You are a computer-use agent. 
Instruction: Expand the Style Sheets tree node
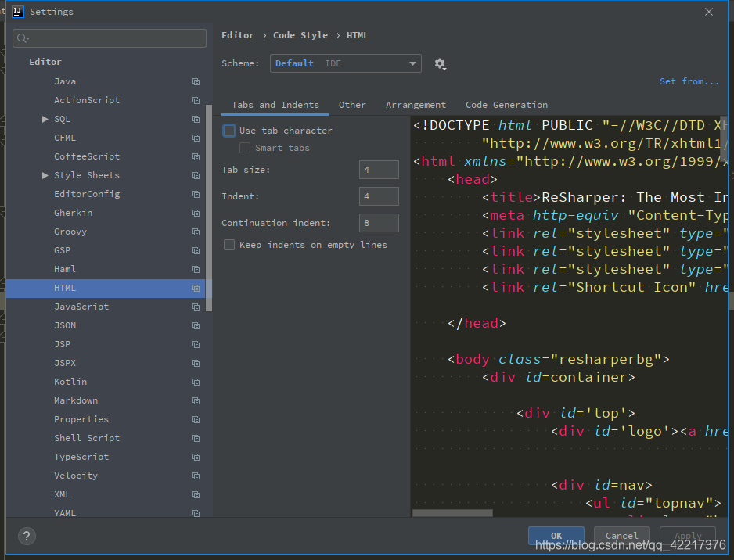pos(45,175)
